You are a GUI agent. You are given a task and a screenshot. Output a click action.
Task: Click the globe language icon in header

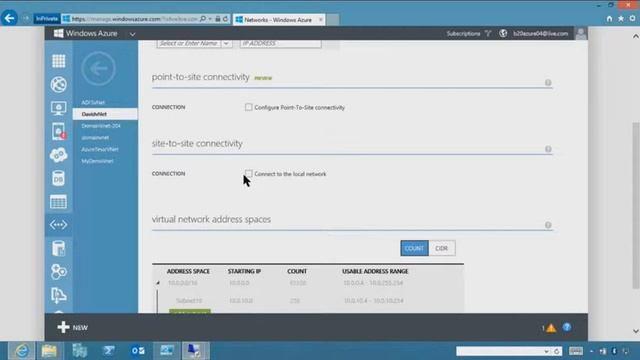click(x=503, y=33)
